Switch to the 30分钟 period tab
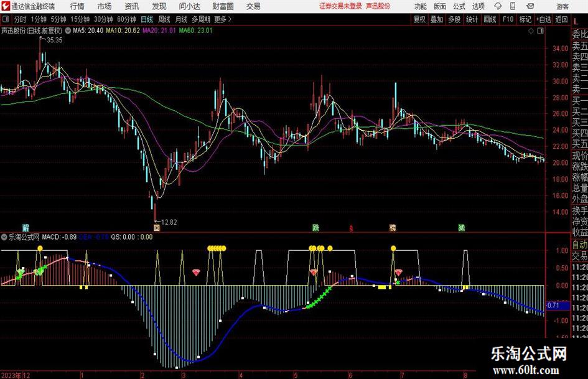Viewport: 588px width, 379px height. (103, 19)
